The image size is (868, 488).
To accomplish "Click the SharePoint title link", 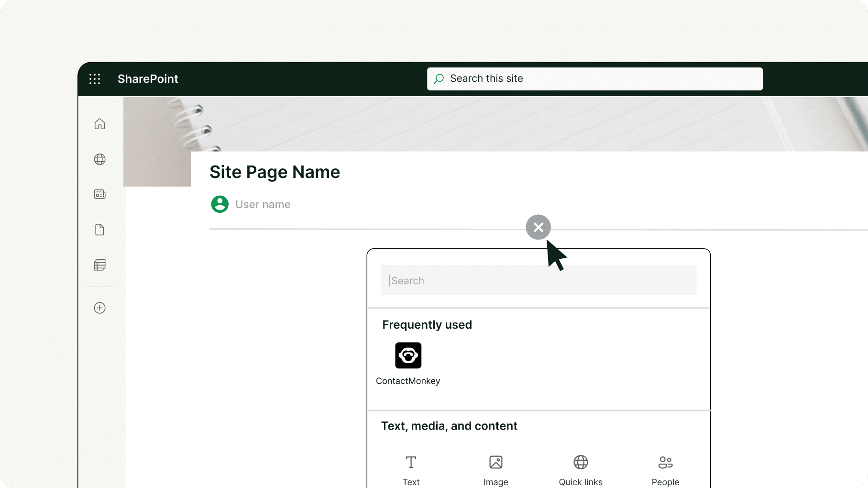I will (148, 79).
